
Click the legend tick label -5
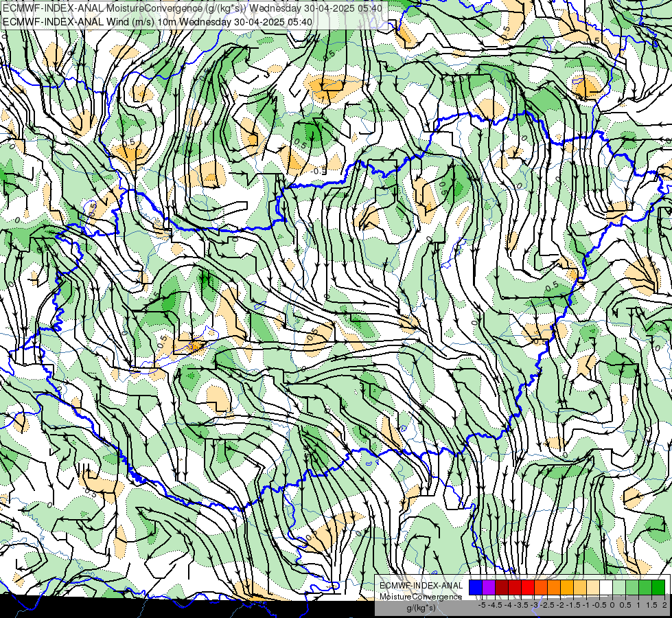482,605
